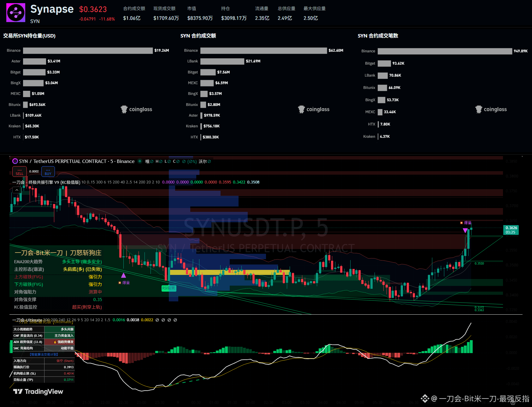Click the 市值 value $8375.90万
Image resolution: width=532 pixels, height=407 pixels.
(x=200, y=18)
